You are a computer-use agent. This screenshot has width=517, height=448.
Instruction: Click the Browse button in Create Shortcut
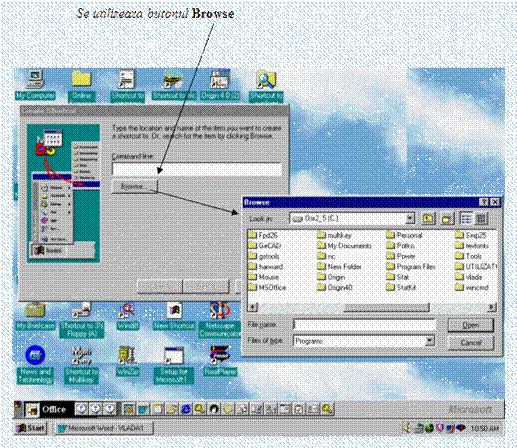coord(134,186)
